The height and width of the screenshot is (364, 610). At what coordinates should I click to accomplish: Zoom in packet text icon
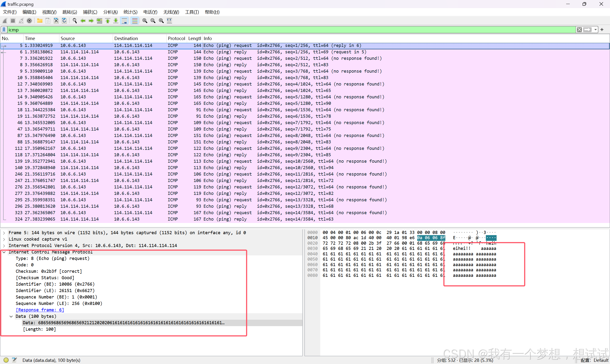point(145,21)
